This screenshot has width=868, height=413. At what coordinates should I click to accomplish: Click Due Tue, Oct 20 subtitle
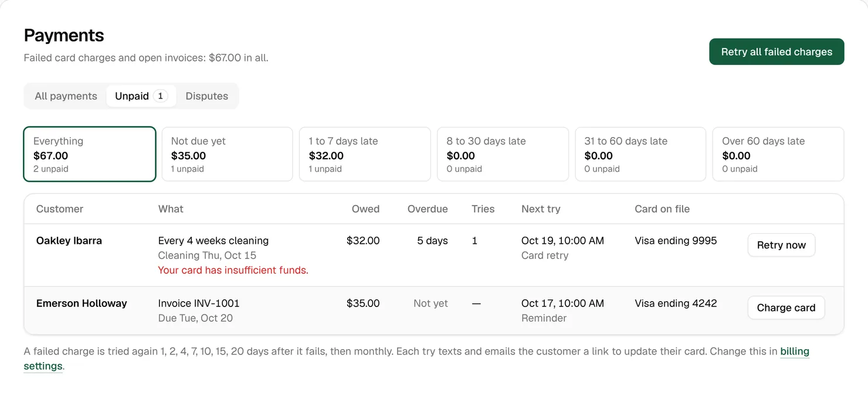pos(195,318)
